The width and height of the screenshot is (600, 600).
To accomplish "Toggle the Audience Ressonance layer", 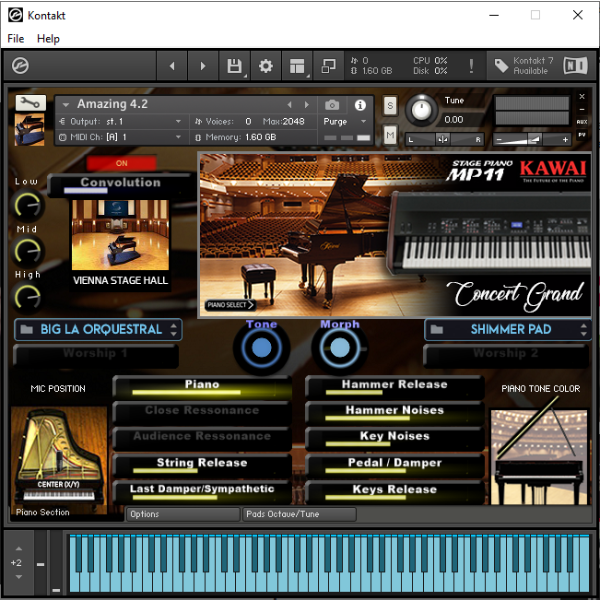I will [202, 439].
